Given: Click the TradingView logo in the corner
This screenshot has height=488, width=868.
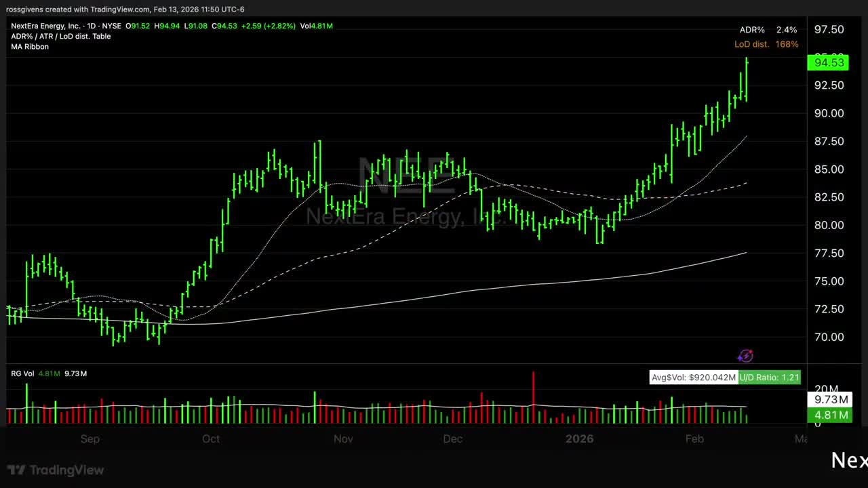Looking at the screenshot, I should [56, 470].
